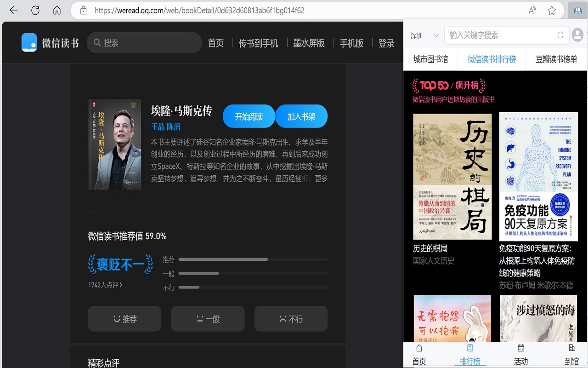Rate the book as 不行
Viewport: 588px width, 368px height.
pyautogui.click(x=291, y=319)
